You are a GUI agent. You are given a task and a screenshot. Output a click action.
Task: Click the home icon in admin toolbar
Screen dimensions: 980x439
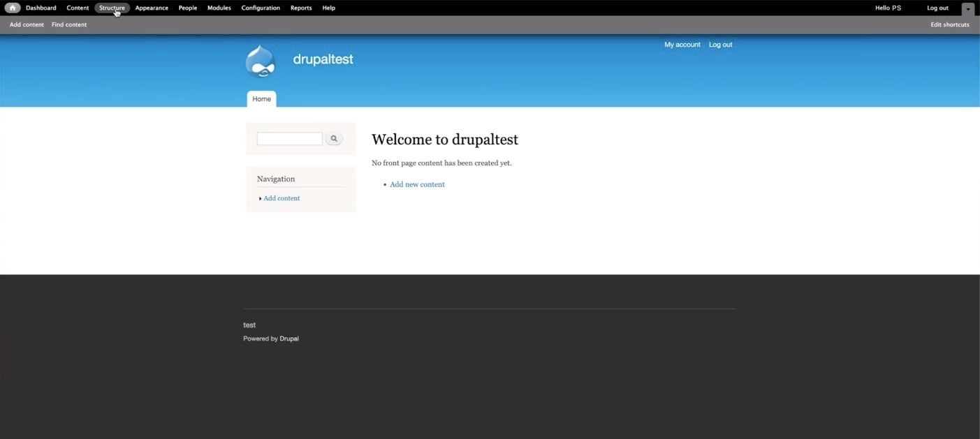pyautogui.click(x=13, y=8)
